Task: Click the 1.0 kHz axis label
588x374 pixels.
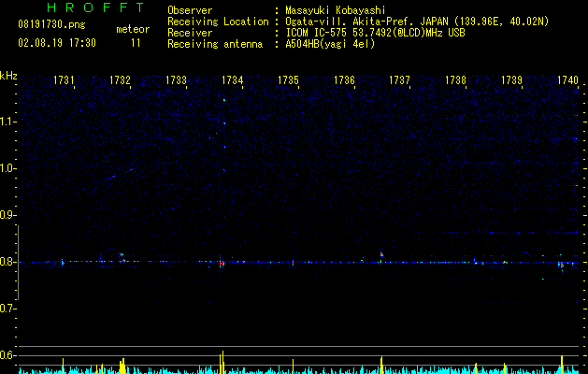Action: pyautogui.click(x=7, y=168)
